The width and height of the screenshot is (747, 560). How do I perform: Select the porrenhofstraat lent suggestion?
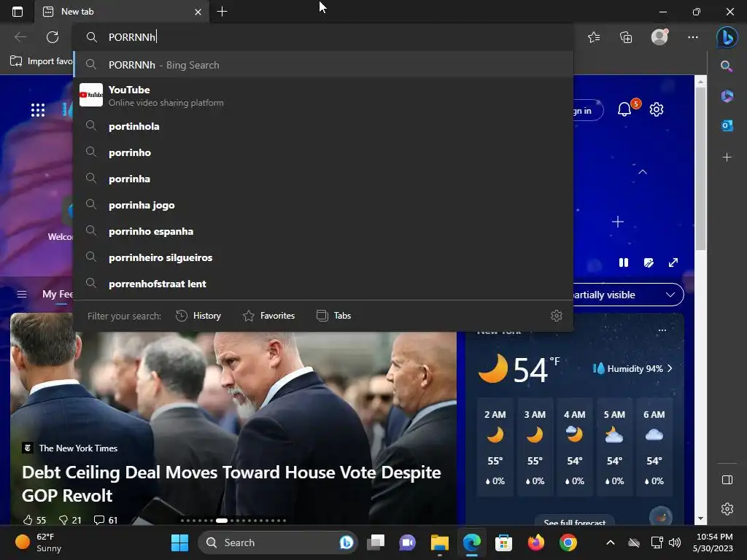tap(323, 284)
